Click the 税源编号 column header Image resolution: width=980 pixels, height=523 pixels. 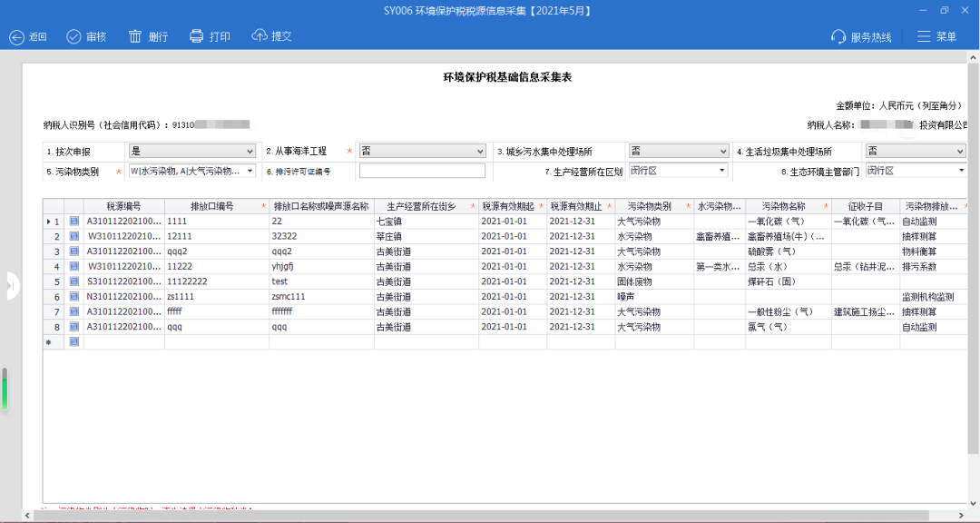pos(123,206)
